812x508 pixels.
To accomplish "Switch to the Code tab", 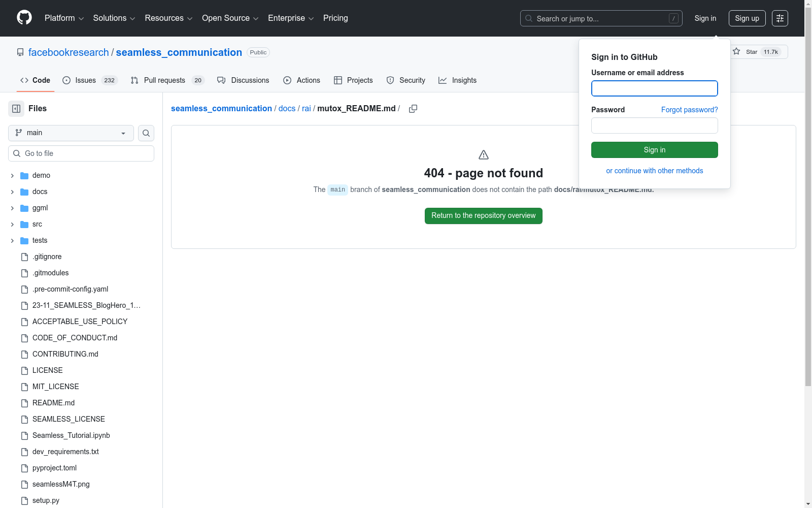I will click(x=36, y=80).
